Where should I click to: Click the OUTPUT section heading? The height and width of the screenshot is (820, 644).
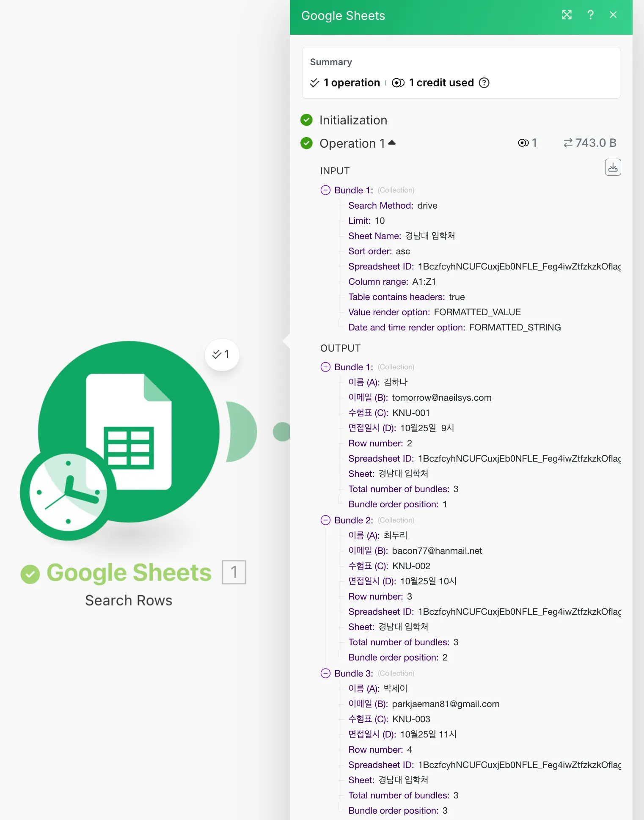pos(340,348)
